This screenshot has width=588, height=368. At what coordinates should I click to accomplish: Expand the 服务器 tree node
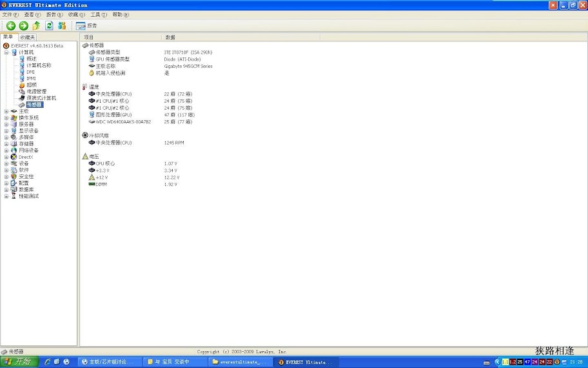pos(6,125)
